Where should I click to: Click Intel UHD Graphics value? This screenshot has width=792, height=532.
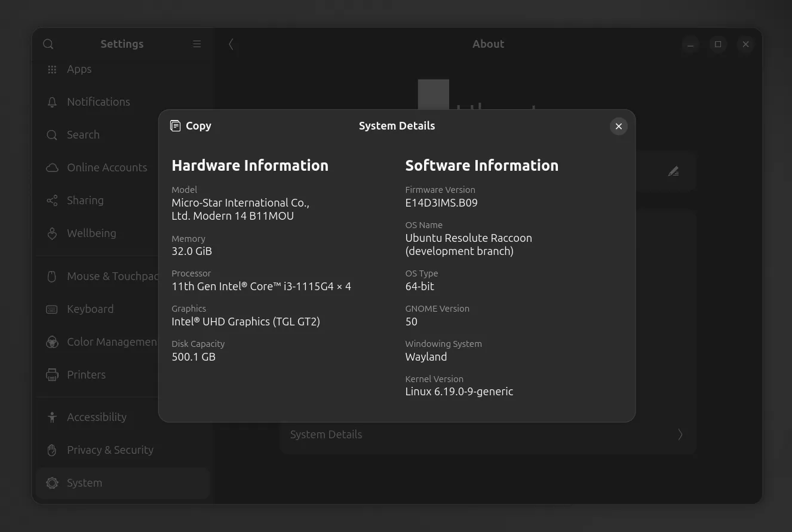[x=245, y=322]
